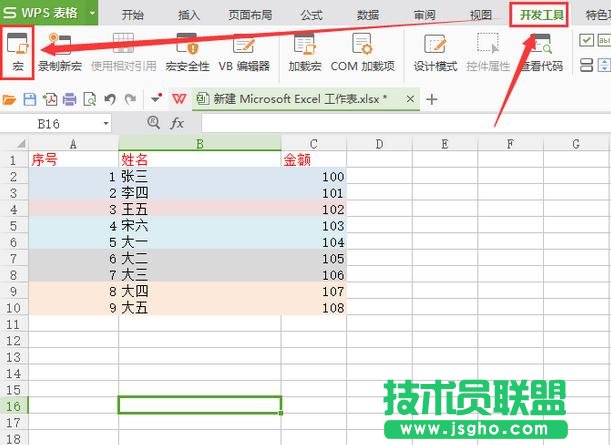Select column C header
Viewport: 611px width, 445px height.
pos(313,144)
